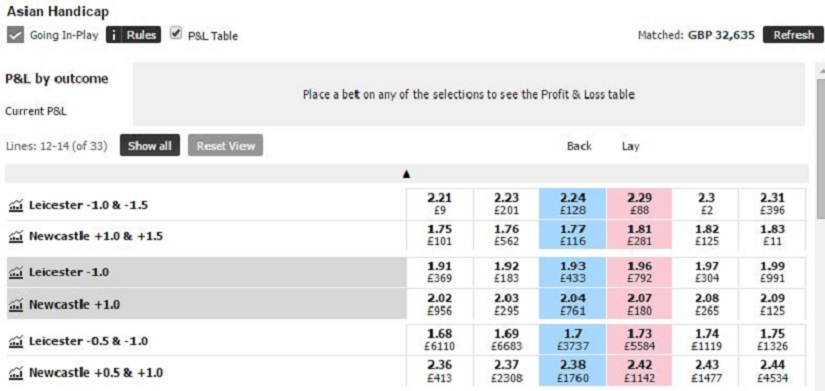Back Leicester -0.5 & -1.0 at 1.7
Screen dimensions: 825x391
click(x=572, y=340)
